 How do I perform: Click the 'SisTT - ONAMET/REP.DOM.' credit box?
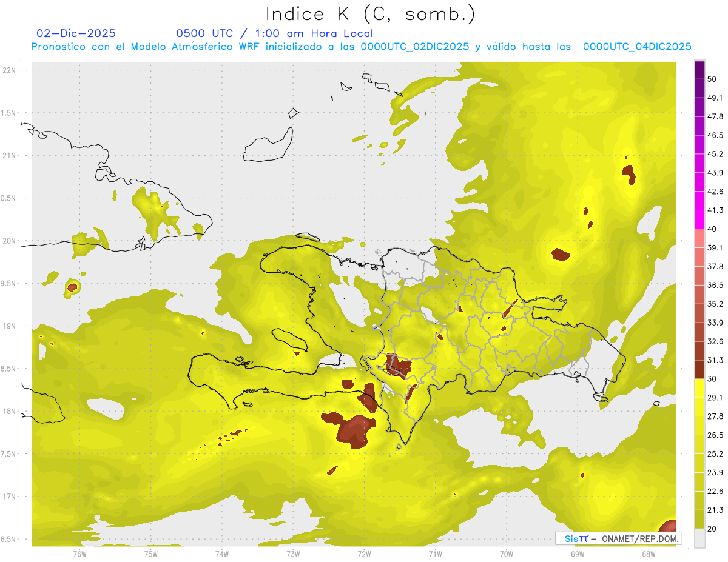coord(619,538)
